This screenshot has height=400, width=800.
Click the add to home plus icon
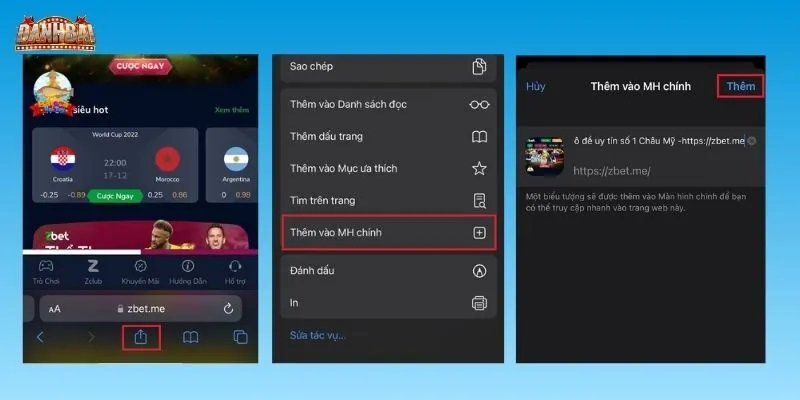(479, 233)
